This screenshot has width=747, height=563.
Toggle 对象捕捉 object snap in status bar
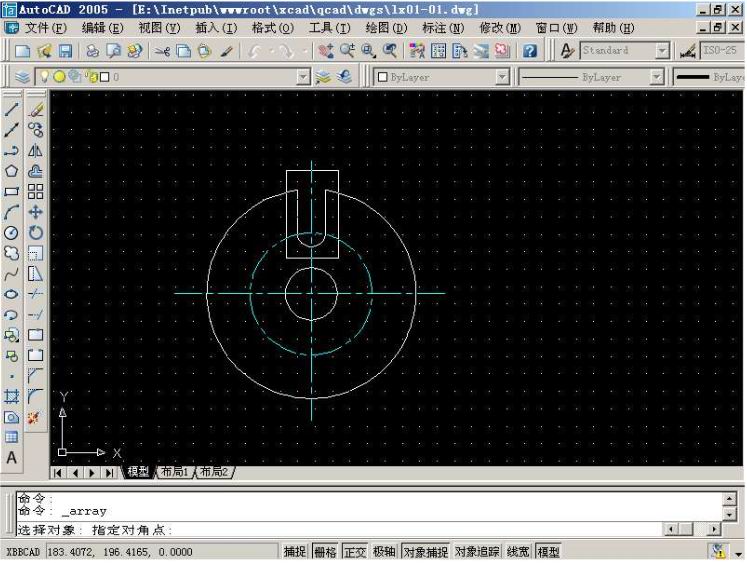pos(425,552)
